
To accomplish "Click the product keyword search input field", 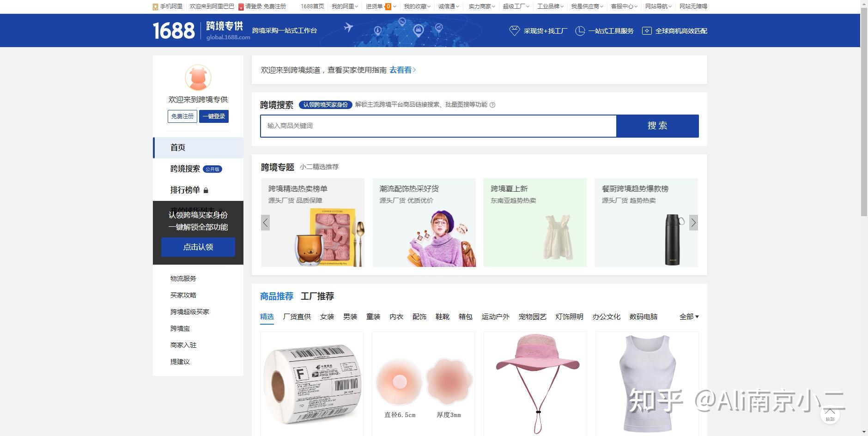I will click(438, 126).
